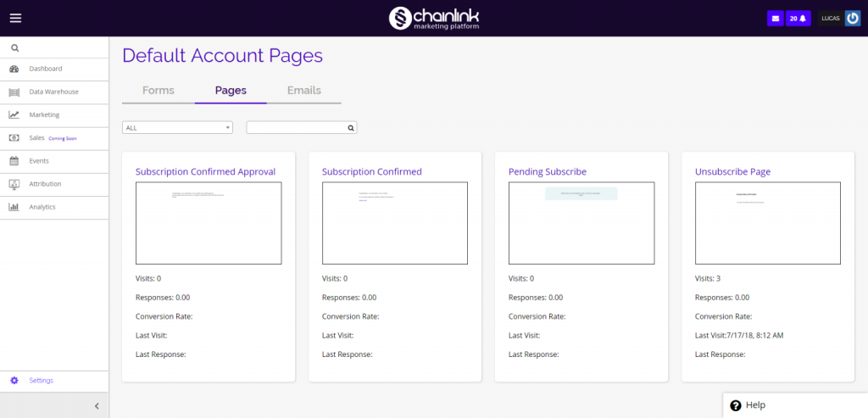Screen dimensions: 868x418
Task: Open the Subscription Confirmed page title link
Action: click(372, 171)
